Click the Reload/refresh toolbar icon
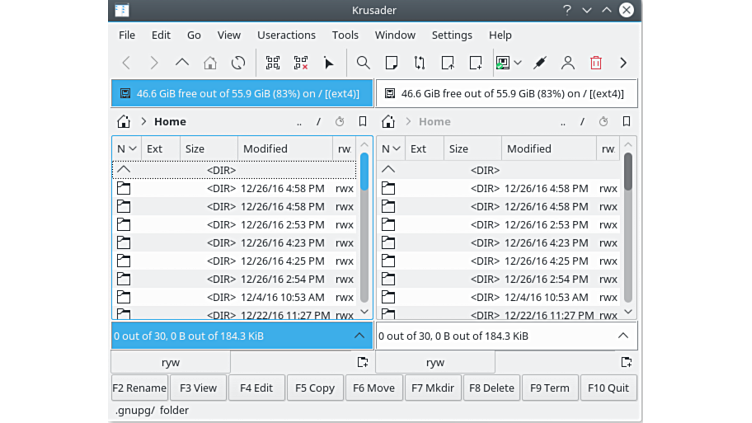This screenshot has width=752, height=423. (238, 63)
